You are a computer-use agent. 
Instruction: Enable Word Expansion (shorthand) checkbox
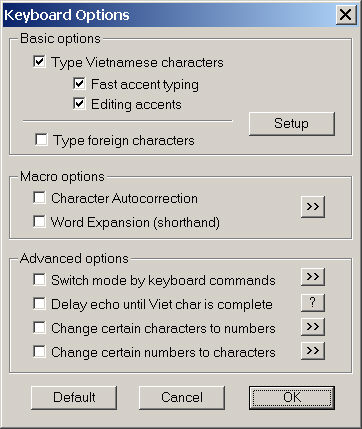pos(40,222)
